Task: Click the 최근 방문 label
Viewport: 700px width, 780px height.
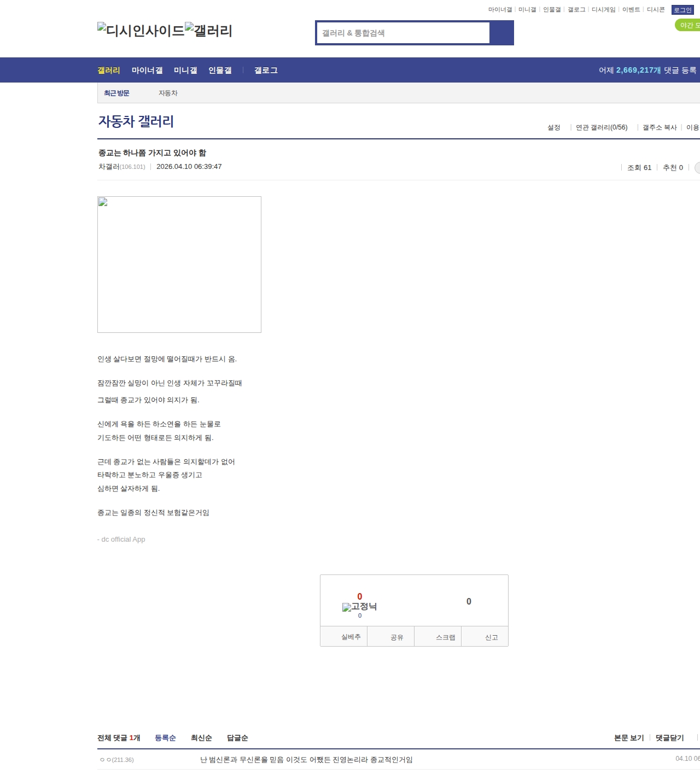Action: point(116,93)
